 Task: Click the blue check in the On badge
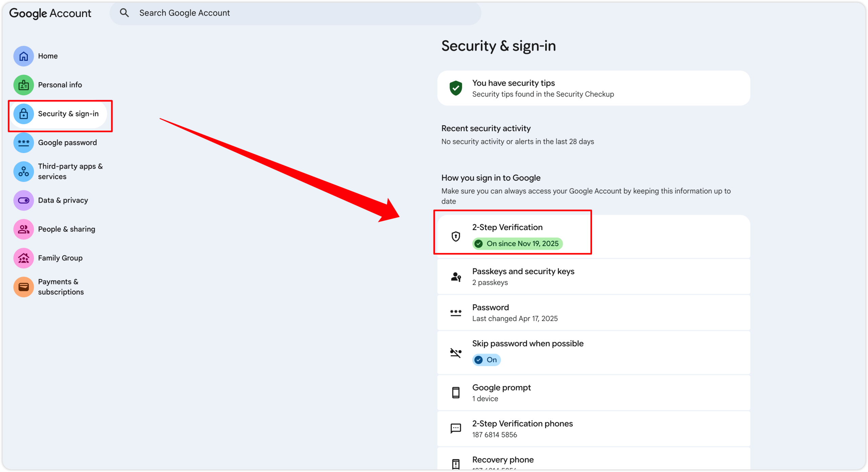click(478, 360)
